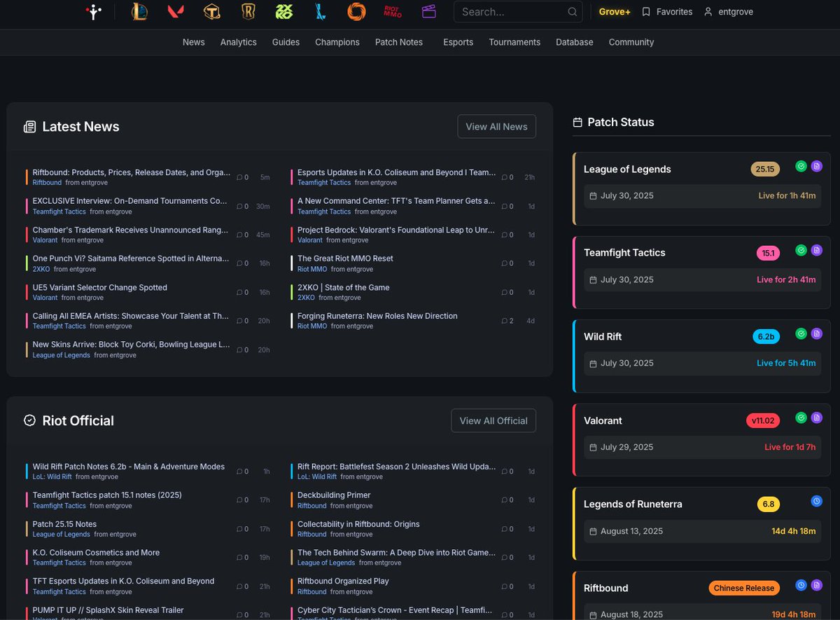Screen dimensions: 840x620
Task: Open the Riftbound: Products, Prices article
Action: (x=132, y=172)
